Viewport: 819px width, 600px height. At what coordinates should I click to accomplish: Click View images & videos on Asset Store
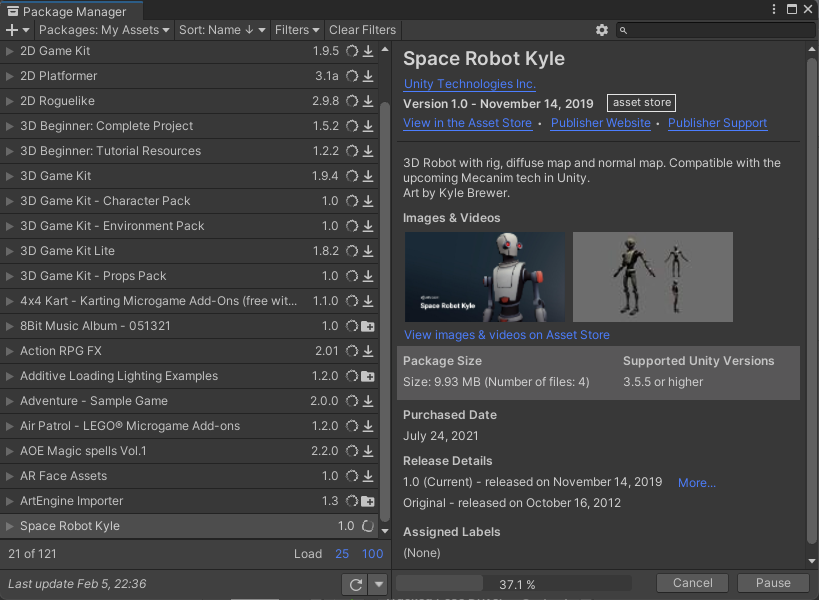pyautogui.click(x=507, y=335)
